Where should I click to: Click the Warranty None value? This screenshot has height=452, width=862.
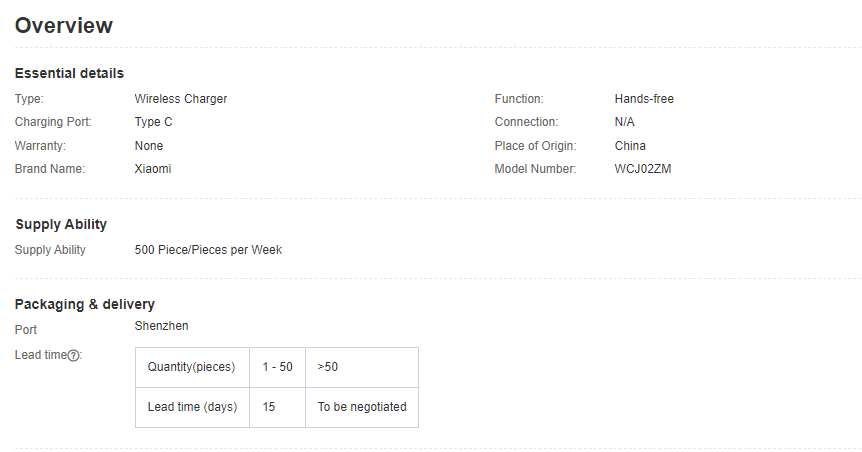tap(149, 146)
